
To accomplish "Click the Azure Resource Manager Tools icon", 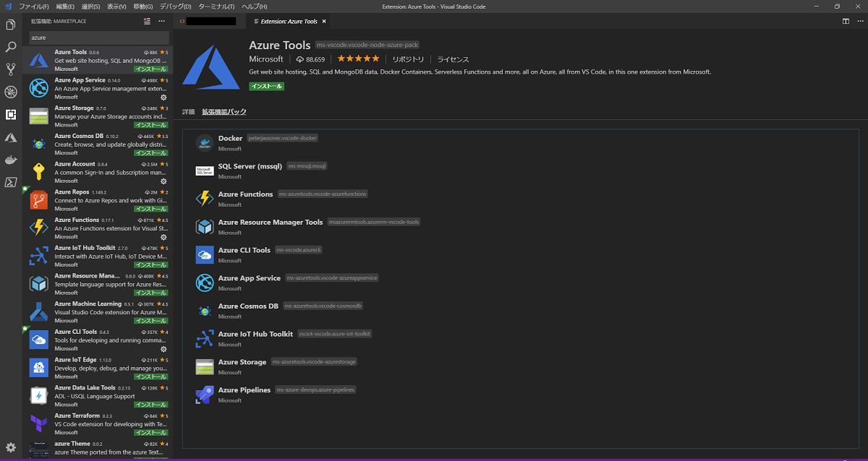I will click(205, 227).
